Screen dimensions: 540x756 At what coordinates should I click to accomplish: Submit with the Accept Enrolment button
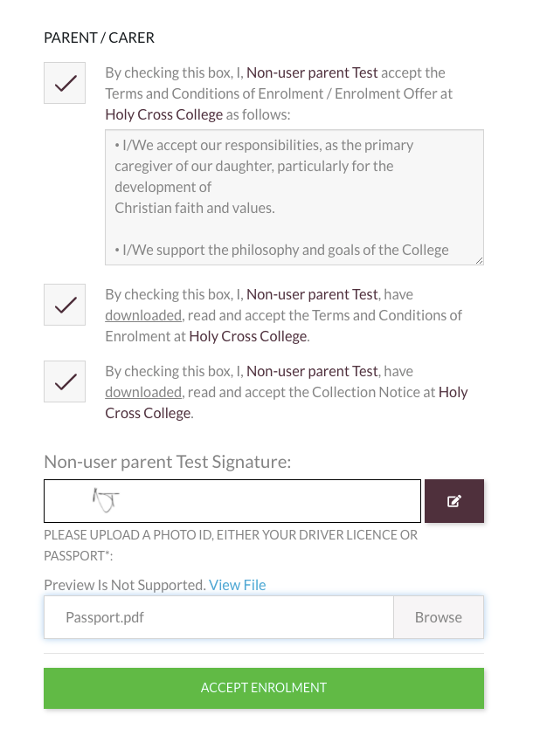pyautogui.click(x=263, y=688)
